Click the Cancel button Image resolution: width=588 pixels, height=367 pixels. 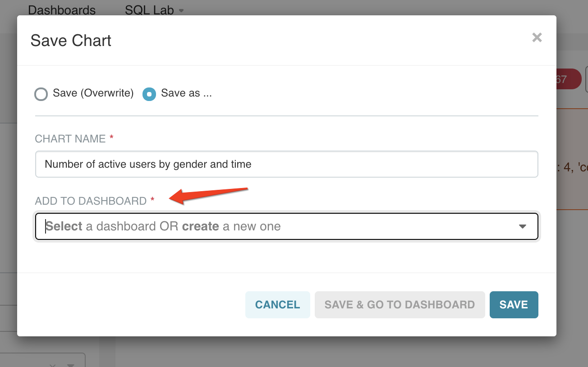click(277, 305)
